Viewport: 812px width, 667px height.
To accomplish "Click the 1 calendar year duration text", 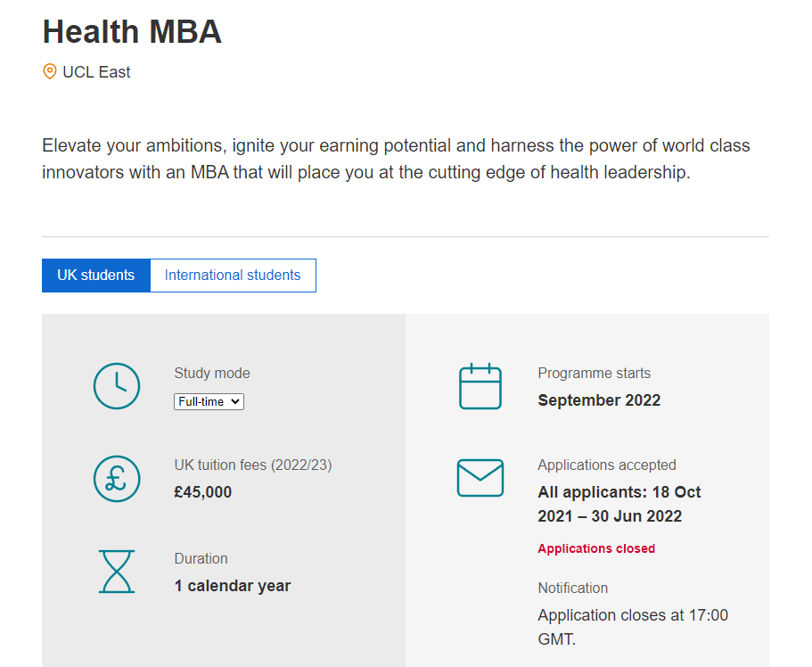I will coord(233,586).
